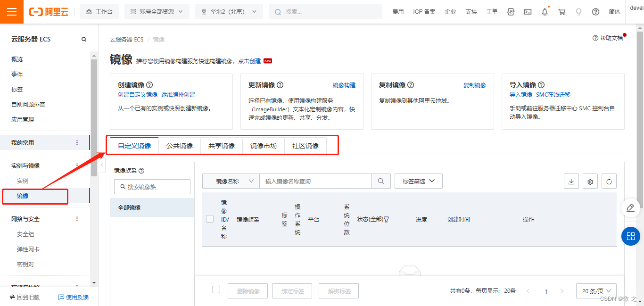This screenshot has height=306, width=644.
Task: Check the bottom select-all checkbox
Action: coord(216,289)
